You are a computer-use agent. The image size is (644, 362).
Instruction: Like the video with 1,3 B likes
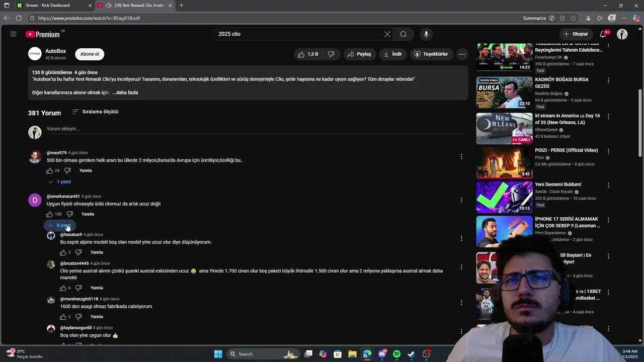[308, 54]
